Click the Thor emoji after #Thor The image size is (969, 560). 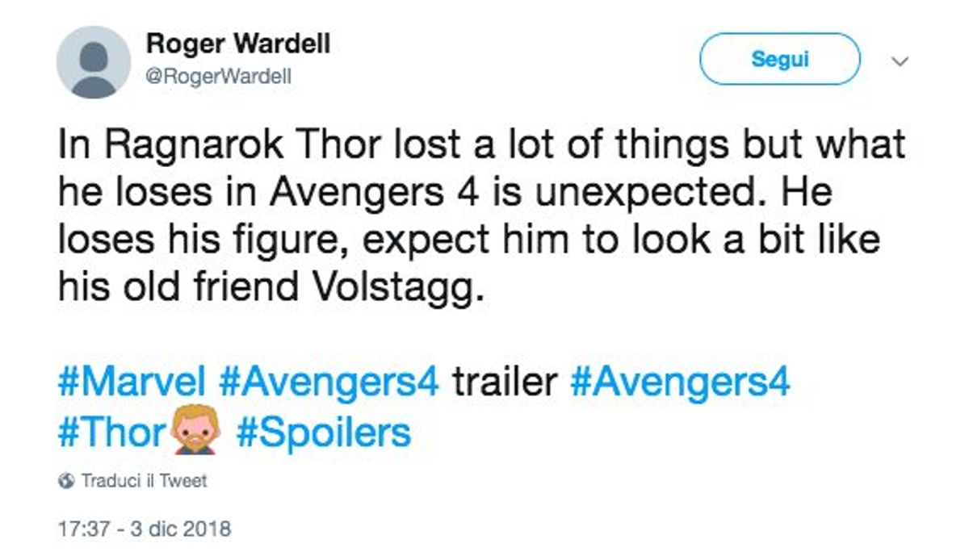point(191,432)
